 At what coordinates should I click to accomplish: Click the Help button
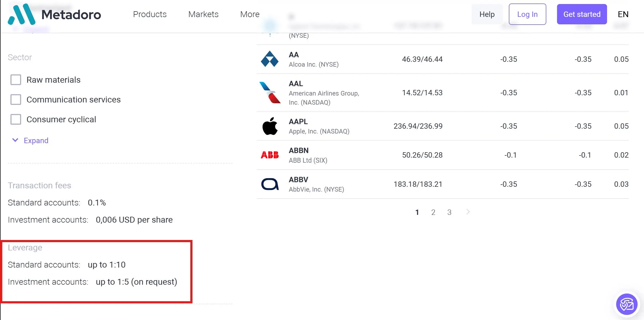click(487, 14)
